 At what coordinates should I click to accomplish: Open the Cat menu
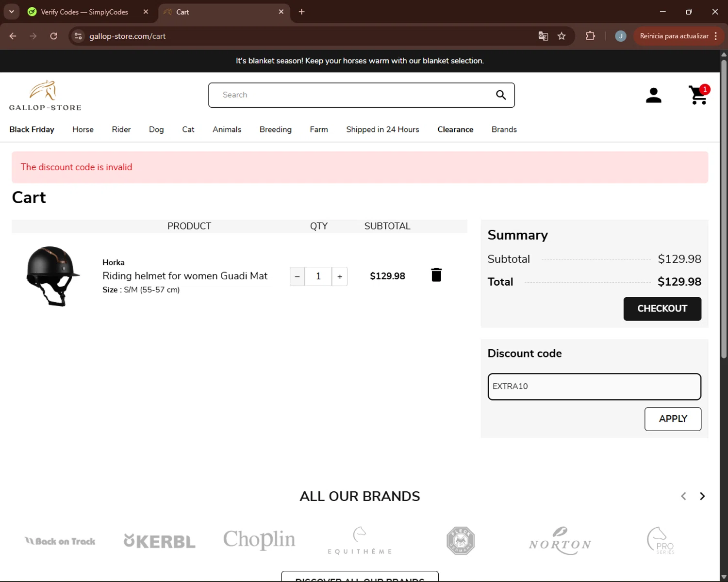[188, 129]
